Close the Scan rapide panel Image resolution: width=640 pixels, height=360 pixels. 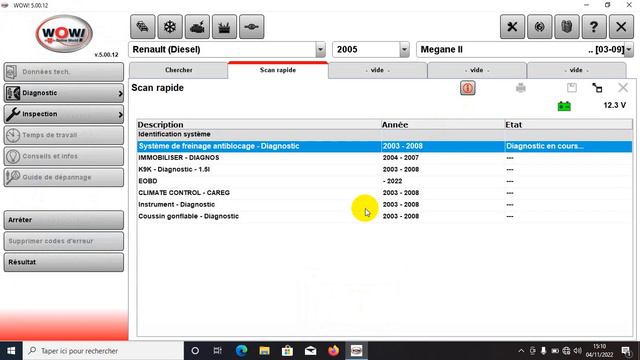623,87
